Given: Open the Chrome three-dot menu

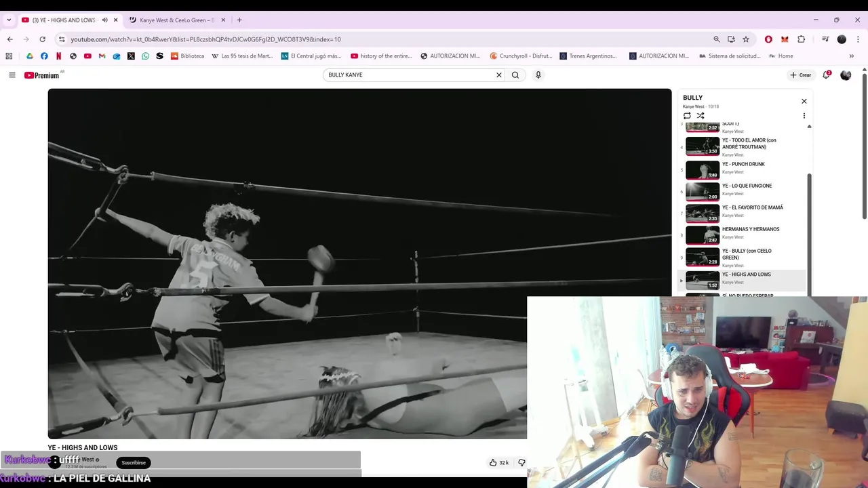Looking at the screenshot, I should pyautogui.click(x=858, y=39).
